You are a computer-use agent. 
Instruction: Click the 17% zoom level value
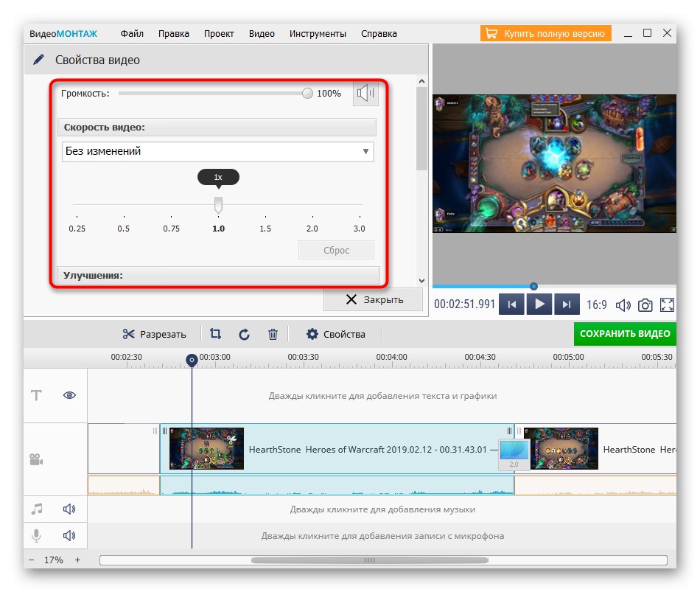[x=54, y=560]
